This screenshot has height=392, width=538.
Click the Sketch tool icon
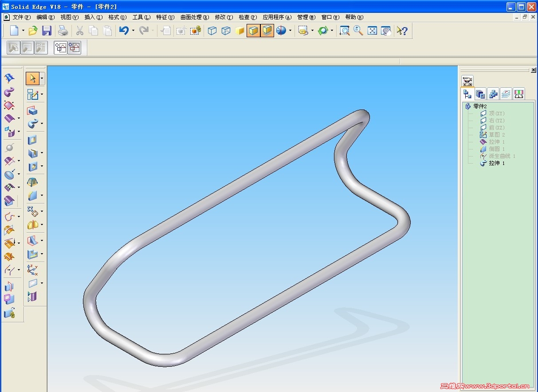tap(32, 94)
